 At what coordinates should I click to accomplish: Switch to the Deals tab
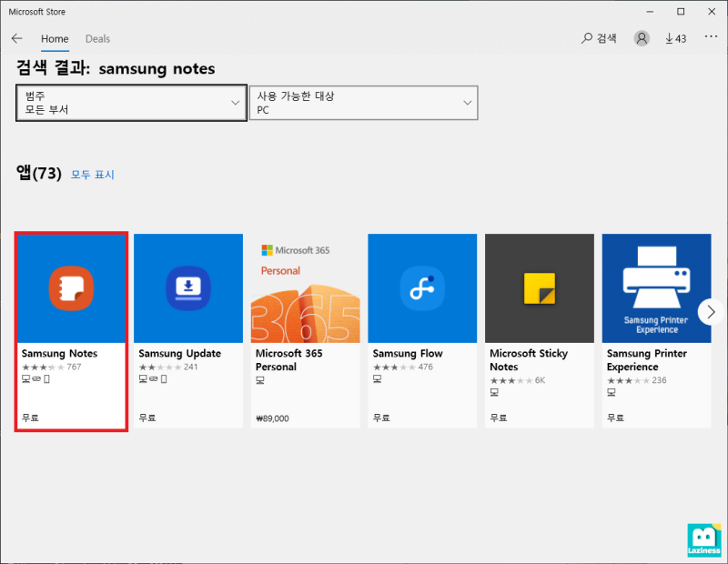click(x=97, y=39)
